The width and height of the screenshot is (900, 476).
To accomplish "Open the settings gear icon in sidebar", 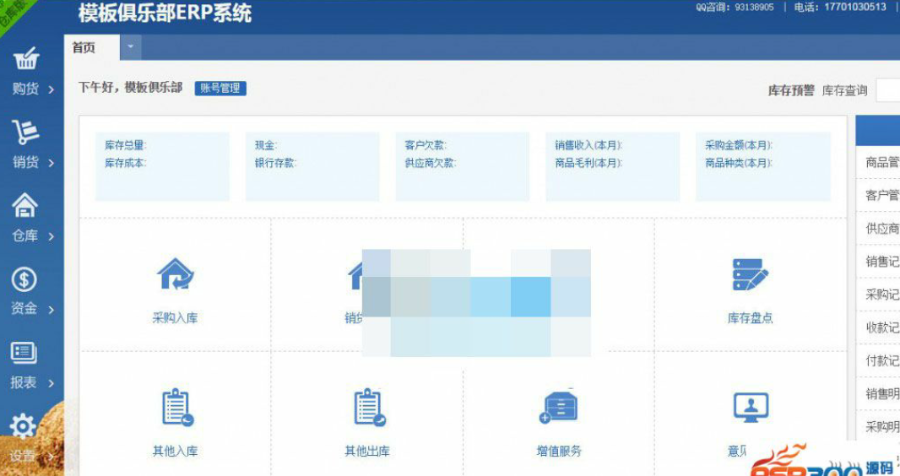I will pyautogui.click(x=23, y=427).
